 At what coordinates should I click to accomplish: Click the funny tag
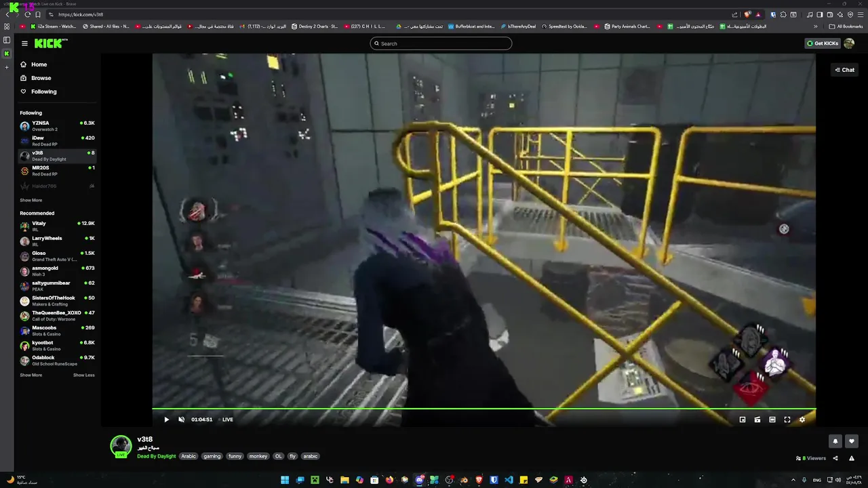click(235, 456)
